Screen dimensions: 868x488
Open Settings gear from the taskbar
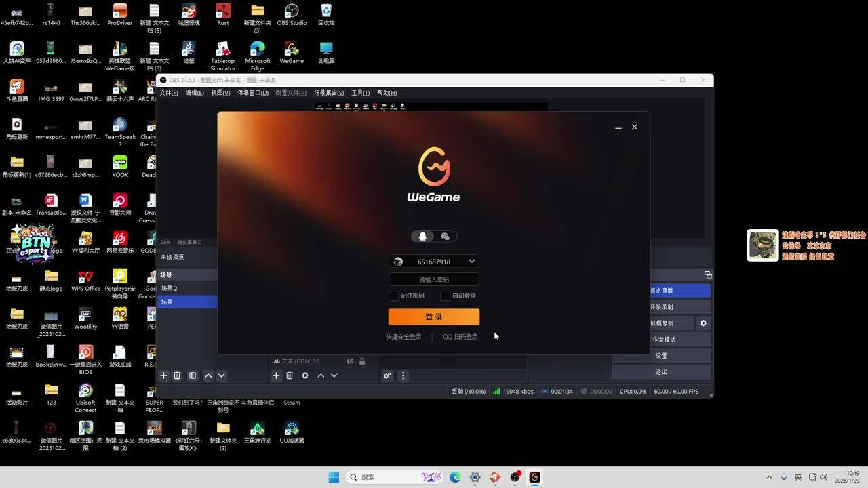(x=475, y=477)
